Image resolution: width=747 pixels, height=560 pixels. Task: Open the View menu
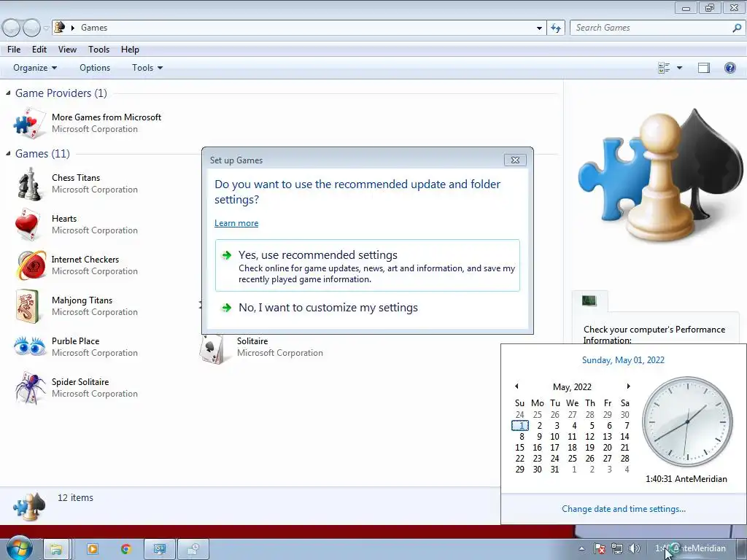click(x=67, y=49)
